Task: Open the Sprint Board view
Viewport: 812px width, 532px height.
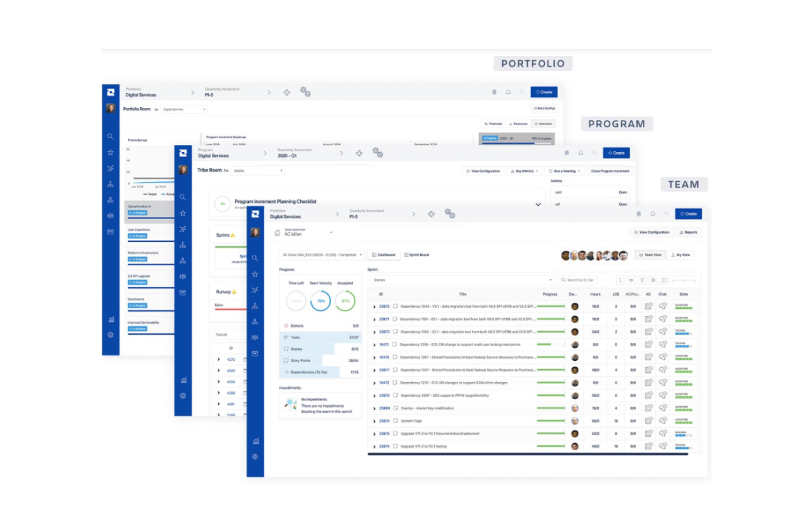Action: click(x=417, y=255)
